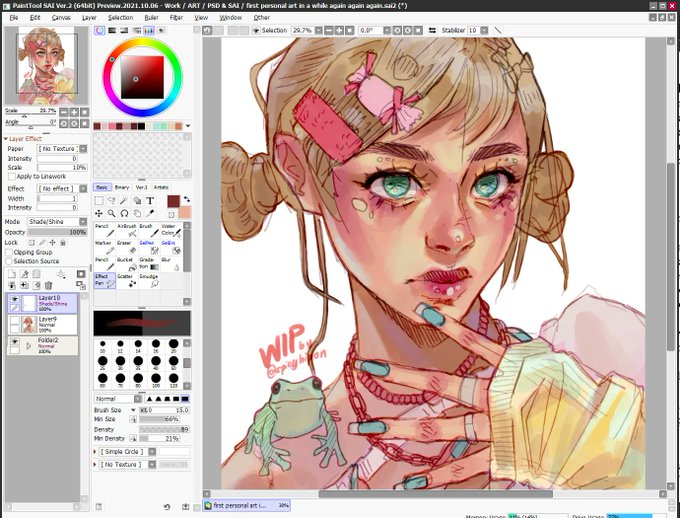Open the Canvas menu
Viewport: 680px width, 518px height.
[61, 17]
